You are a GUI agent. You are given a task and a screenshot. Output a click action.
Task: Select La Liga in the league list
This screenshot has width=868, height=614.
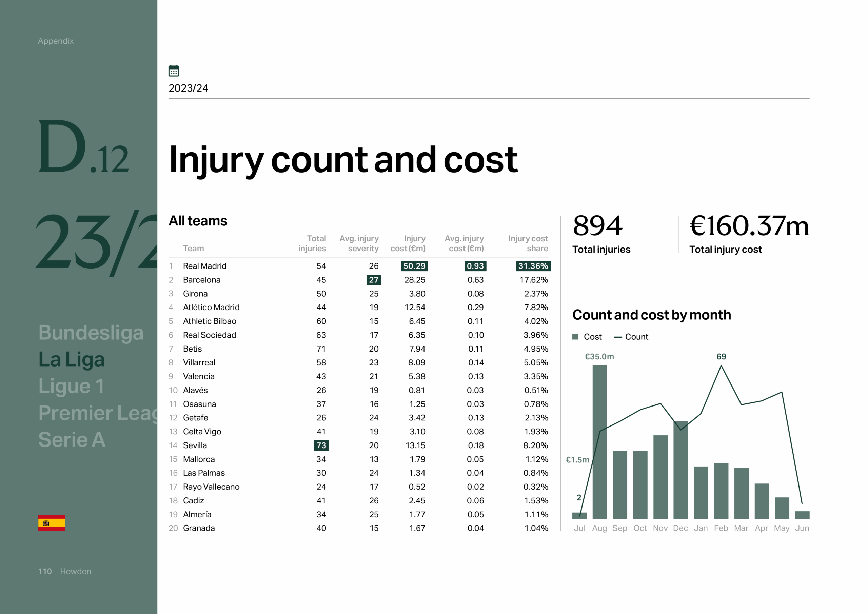pos(72,359)
